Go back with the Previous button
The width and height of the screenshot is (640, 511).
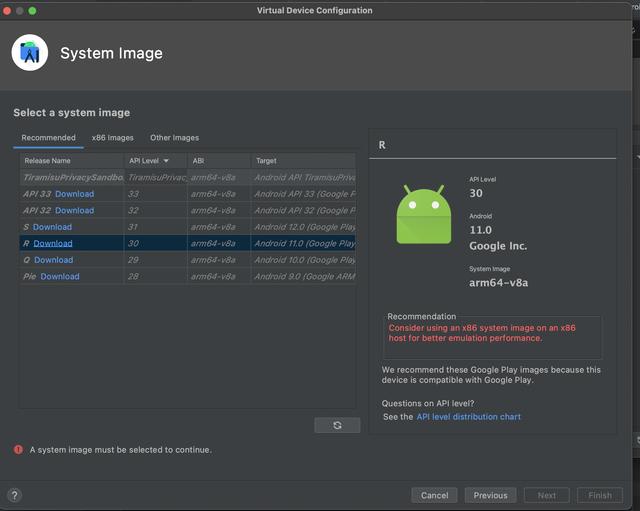tap(490, 495)
